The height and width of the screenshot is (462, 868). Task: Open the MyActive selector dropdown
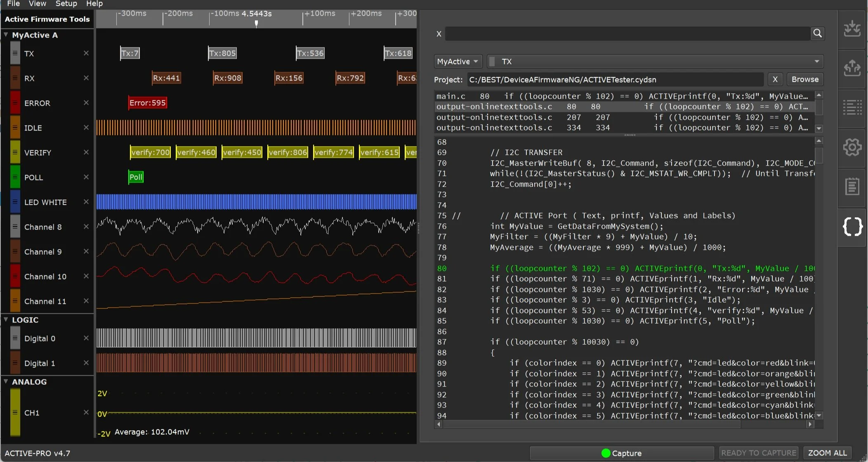point(458,61)
